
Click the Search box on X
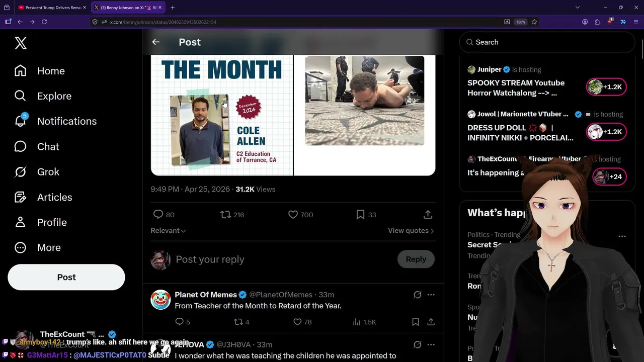click(547, 42)
